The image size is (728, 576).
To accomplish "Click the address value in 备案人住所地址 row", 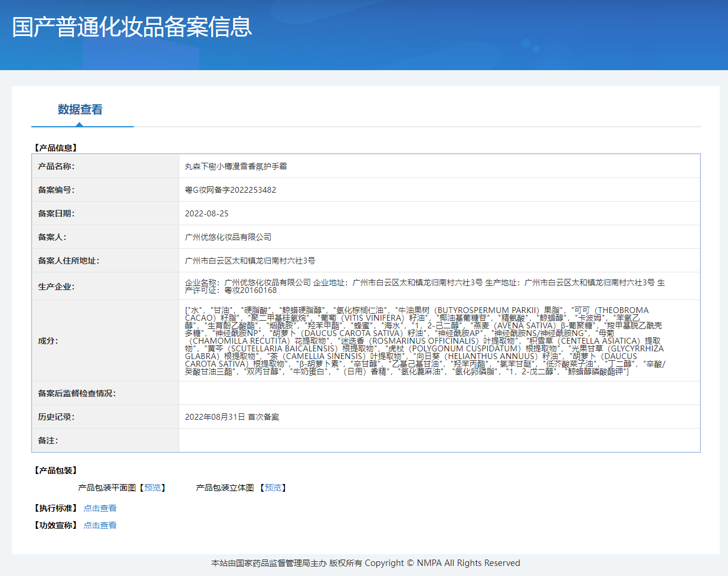I will (250, 261).
